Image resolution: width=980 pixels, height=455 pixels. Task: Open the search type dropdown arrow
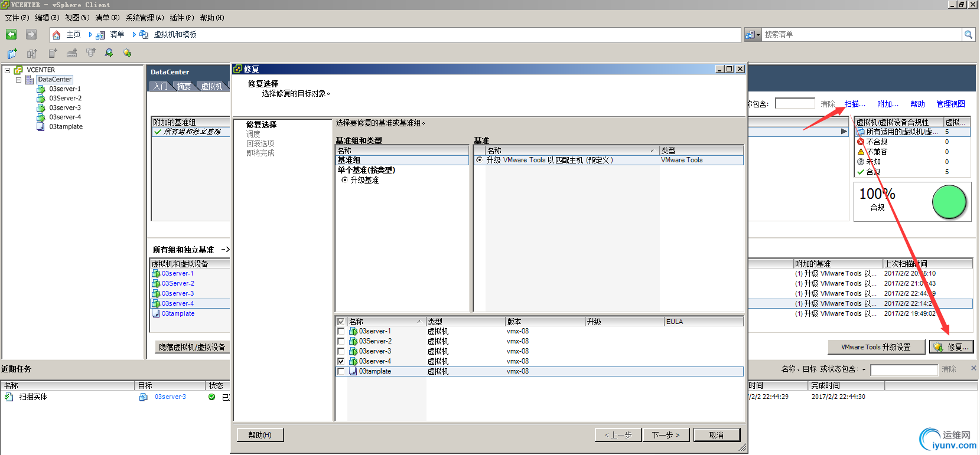pos(758,35)
